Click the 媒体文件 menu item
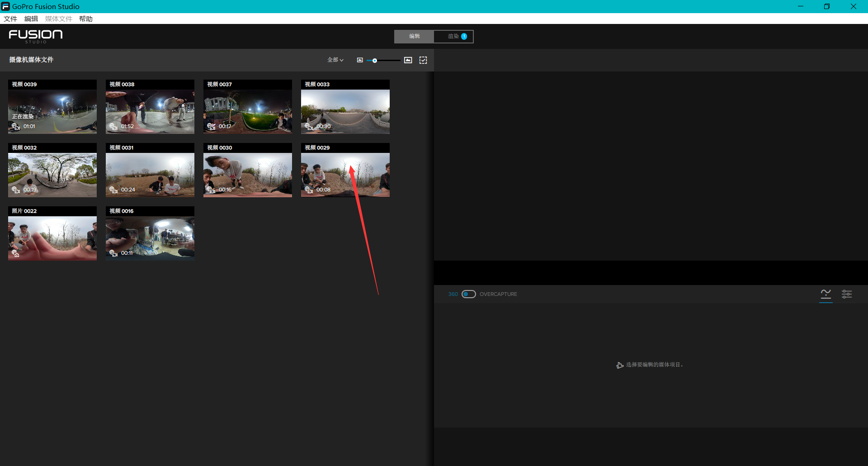Screen dimensions: 868x466 click(58, 19)
